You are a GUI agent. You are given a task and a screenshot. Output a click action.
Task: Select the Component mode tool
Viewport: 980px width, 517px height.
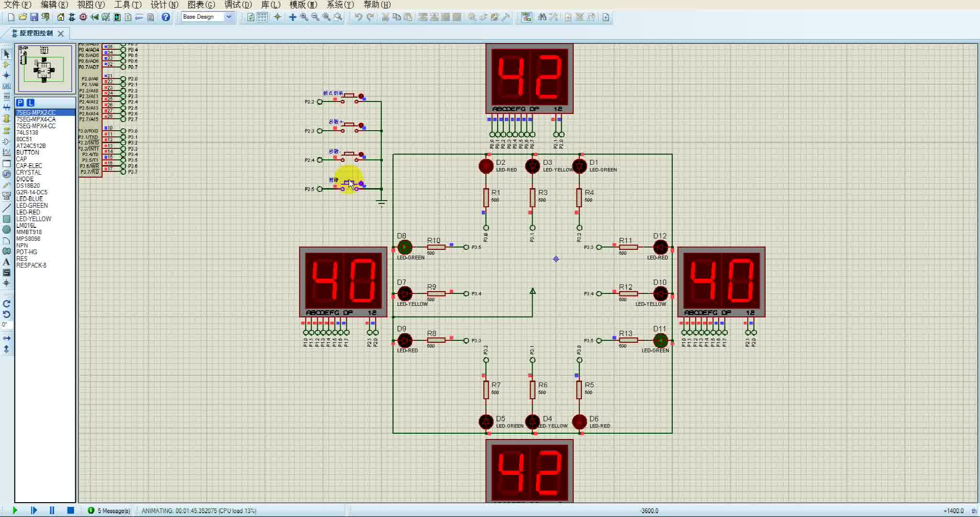(x=6, y=65)
